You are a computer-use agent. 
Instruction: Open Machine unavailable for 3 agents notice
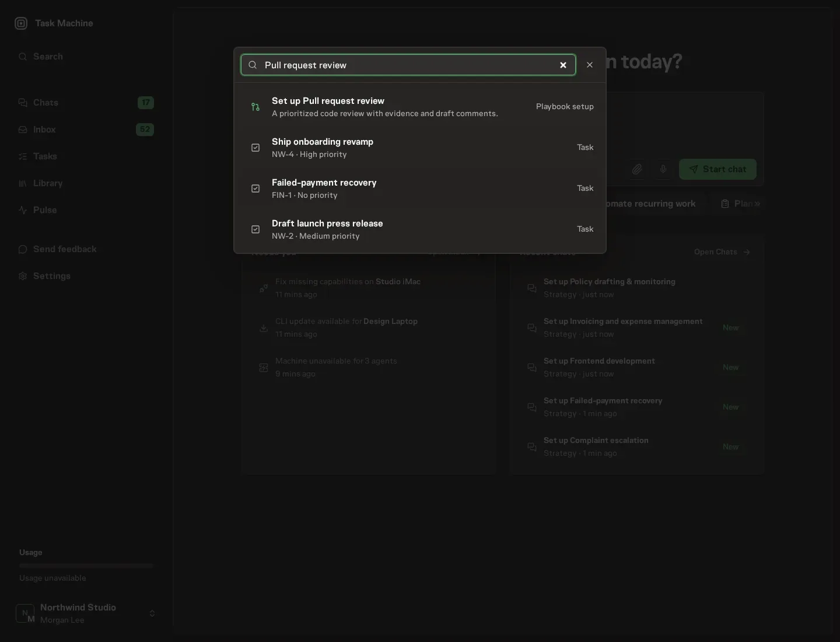[x=369, y=367]
